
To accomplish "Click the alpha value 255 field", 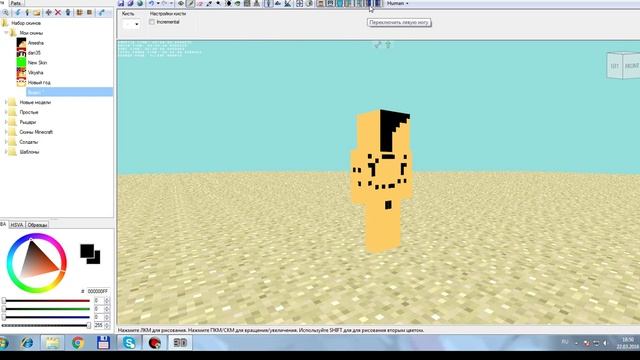I will pos(99,325).
